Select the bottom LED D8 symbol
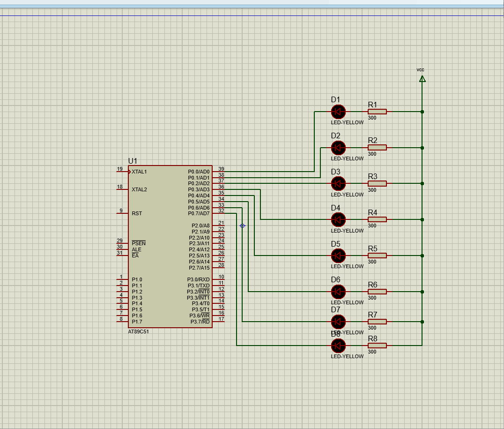Viewport: 504px width, 429px height. (338, 346)
